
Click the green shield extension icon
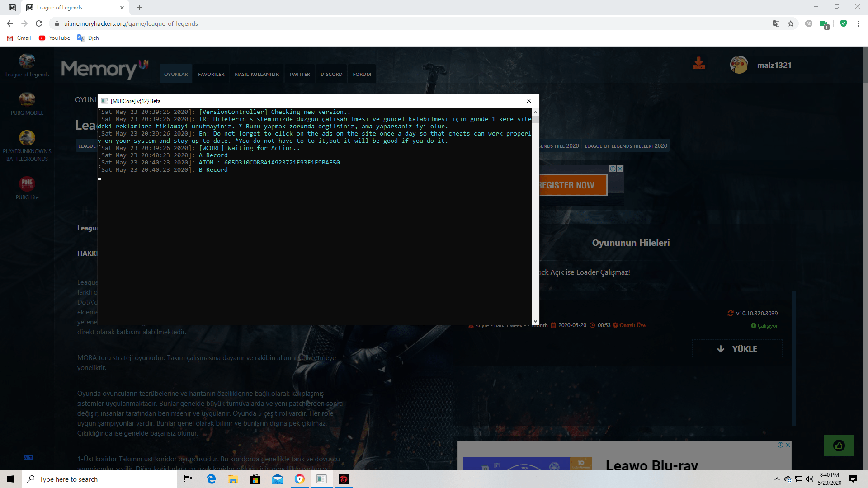tap(844, 23)
